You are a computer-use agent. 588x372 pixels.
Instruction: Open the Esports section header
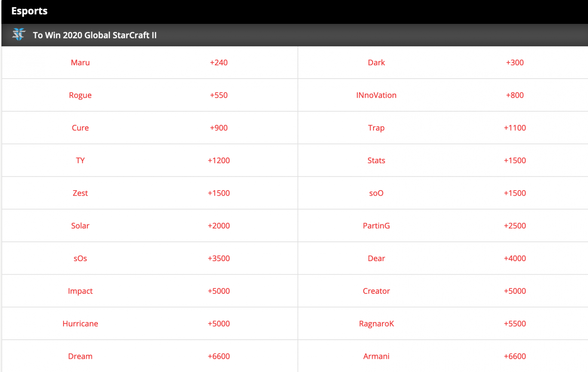pos(29,11)
